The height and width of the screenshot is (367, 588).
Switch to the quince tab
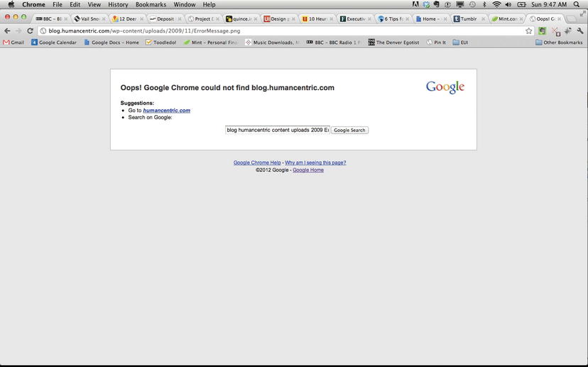pos(240,18)
